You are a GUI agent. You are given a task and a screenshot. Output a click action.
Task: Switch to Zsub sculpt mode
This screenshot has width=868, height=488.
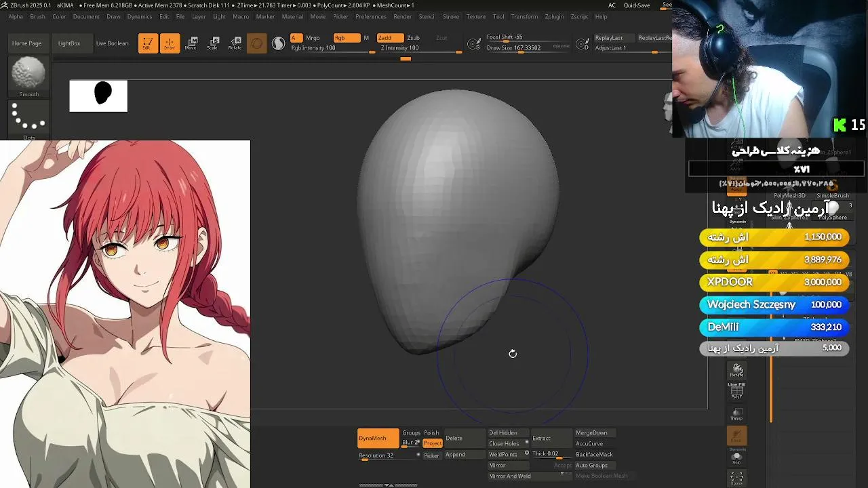(413, 38)
